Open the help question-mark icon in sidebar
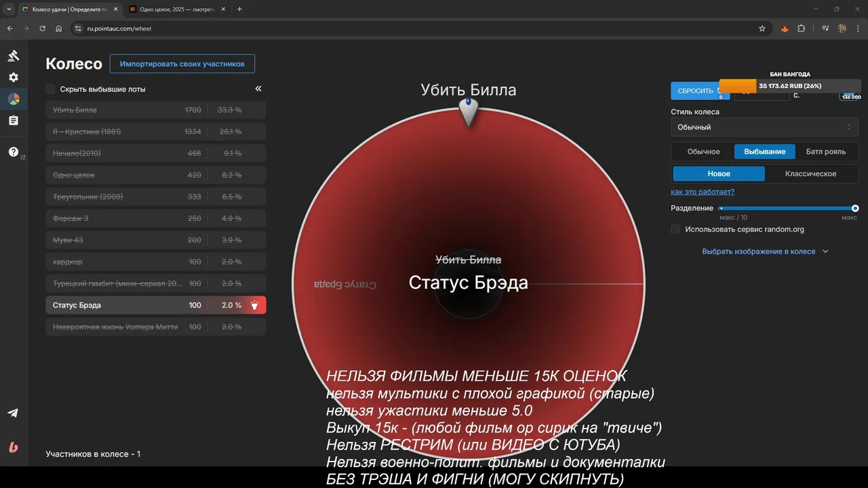 point(14,152)
